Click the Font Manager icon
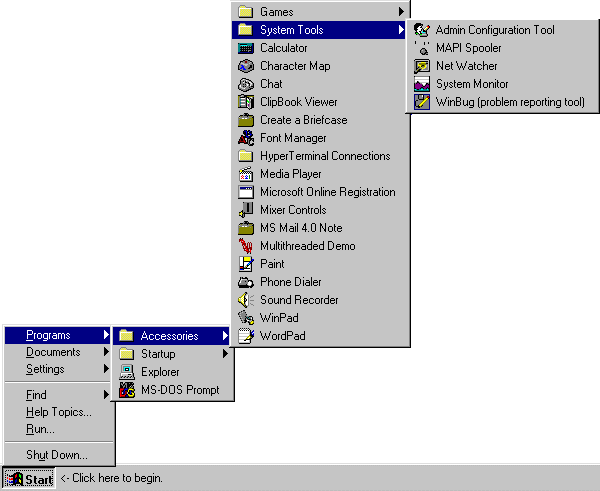 246,138
